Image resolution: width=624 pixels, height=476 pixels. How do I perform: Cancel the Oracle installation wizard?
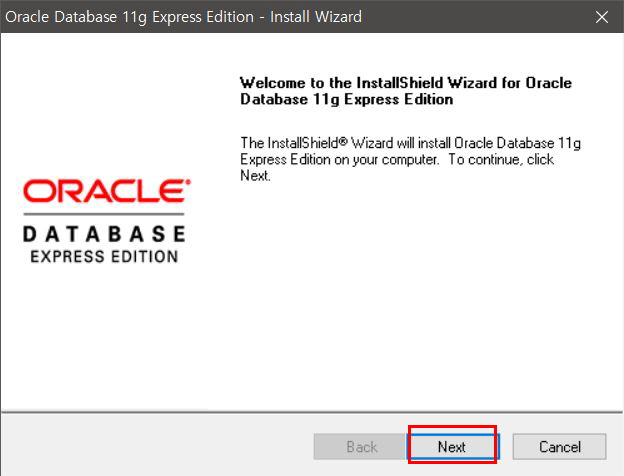pos(560,447)
